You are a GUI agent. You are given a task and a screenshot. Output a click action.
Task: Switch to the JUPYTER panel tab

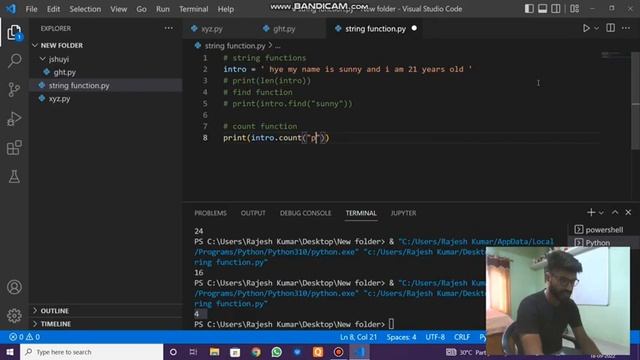[x=403, y=213]
